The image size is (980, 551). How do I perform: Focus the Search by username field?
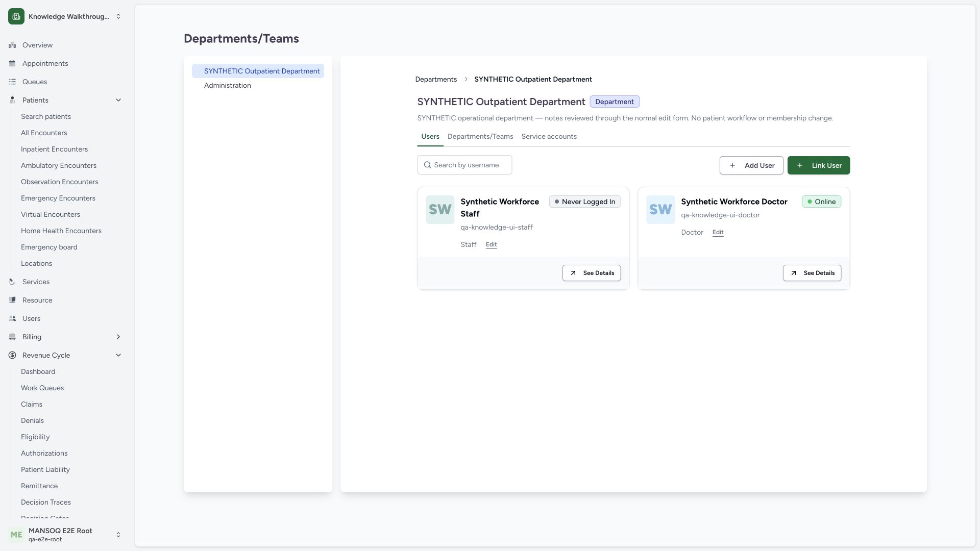464,165
